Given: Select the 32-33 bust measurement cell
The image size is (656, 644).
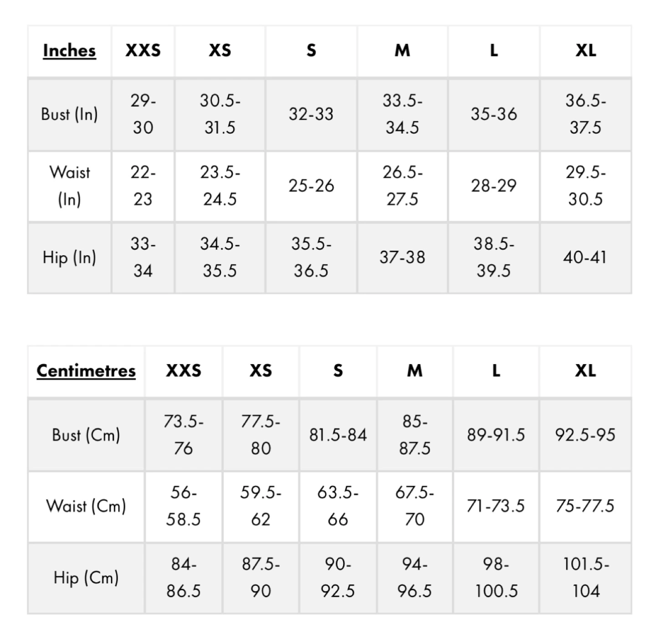Looking at the screenshot, I should click(311, 114).
